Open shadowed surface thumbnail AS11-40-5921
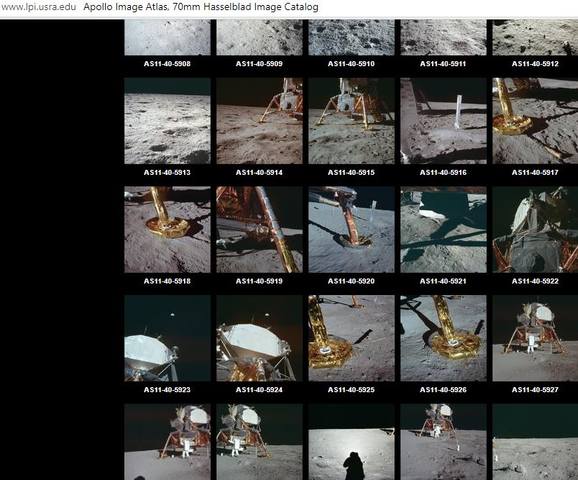The image size is (578, 480). (x=443, y=229)
